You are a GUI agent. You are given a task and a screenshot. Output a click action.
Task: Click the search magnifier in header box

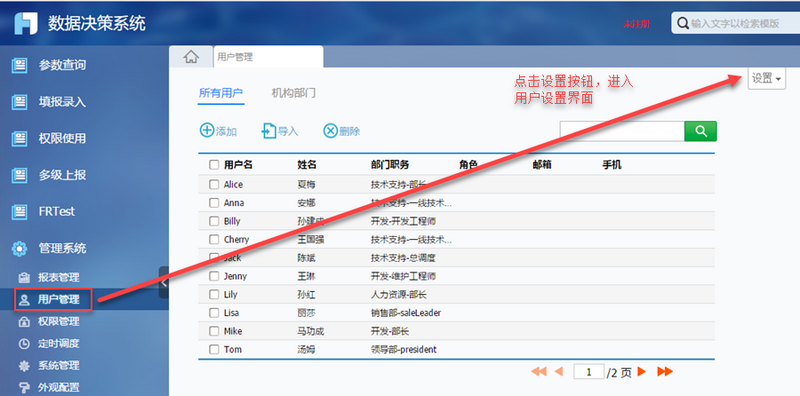pos(683,23)
